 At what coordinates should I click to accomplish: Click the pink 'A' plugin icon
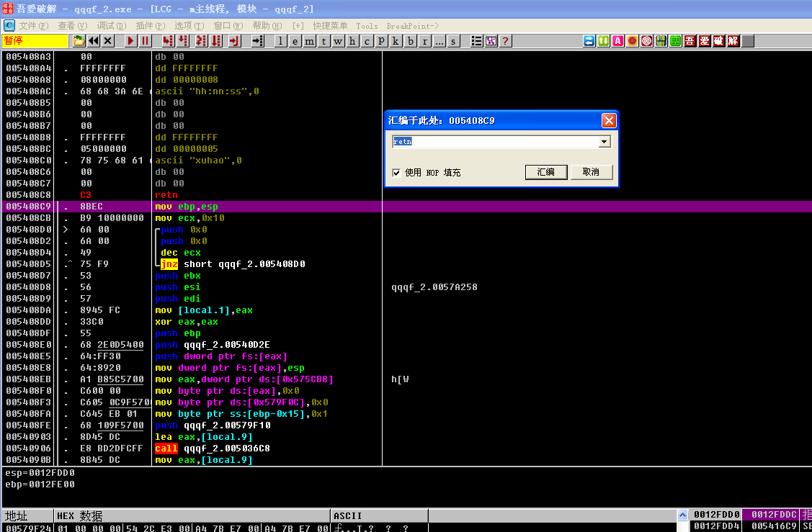[x=617, y=41]
